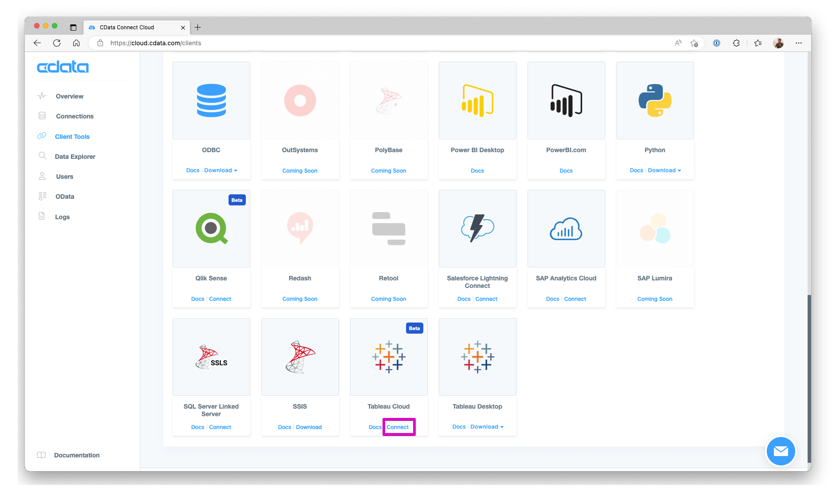The width and height of the screenshot is (836, 504).
Task: Open Docs link for Python
Action: point(636,170)
